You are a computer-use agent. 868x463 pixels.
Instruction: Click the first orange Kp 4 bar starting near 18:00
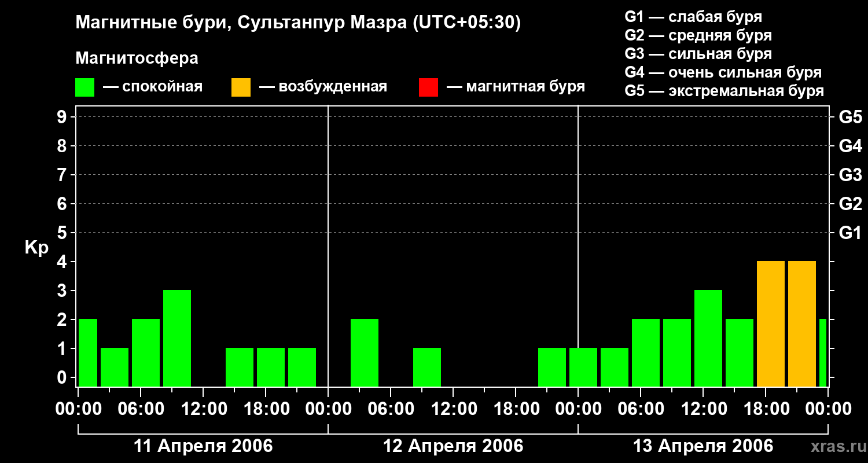click(771, 324)
